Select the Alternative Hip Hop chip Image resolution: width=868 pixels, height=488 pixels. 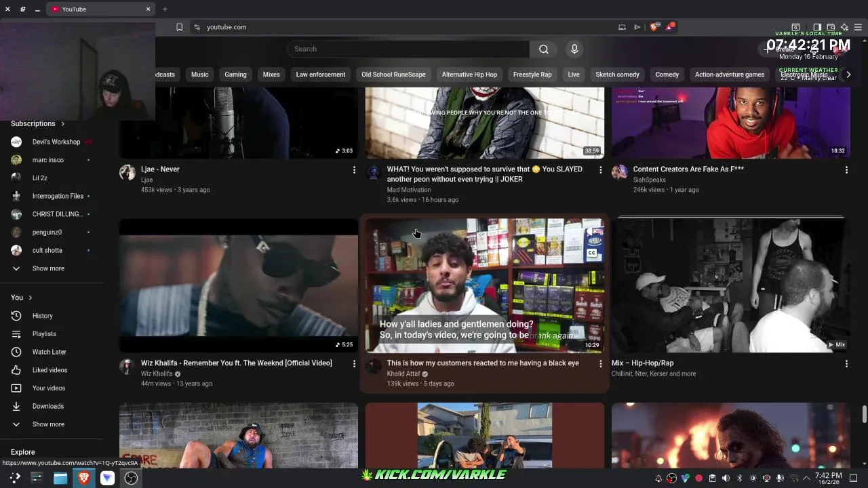pos(469,75)
